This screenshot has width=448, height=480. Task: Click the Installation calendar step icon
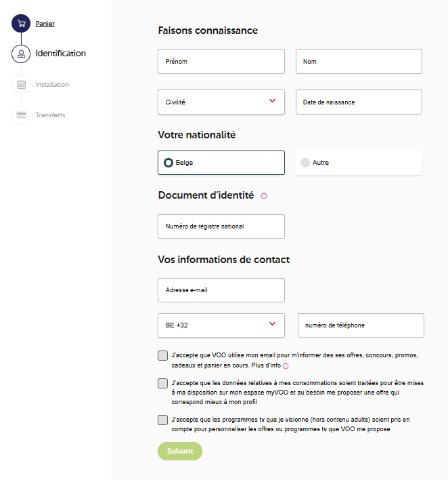(21, 85)
